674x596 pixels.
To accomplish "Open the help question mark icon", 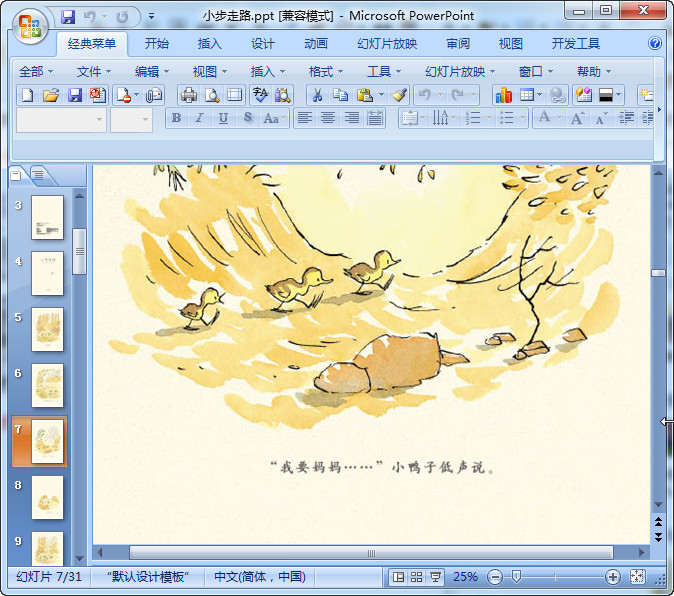I will (655, 43).
